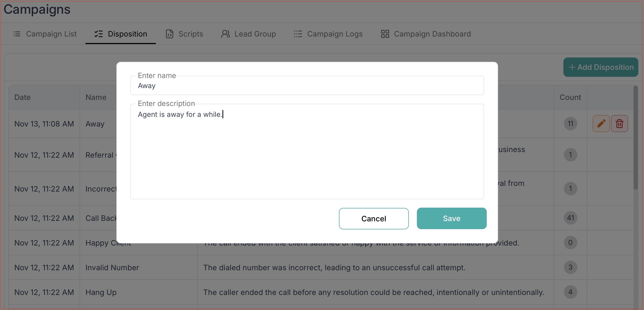644x310 pixels.
Task: Click the Campaign Dashboard grid icon
Action: click(385, 34)
